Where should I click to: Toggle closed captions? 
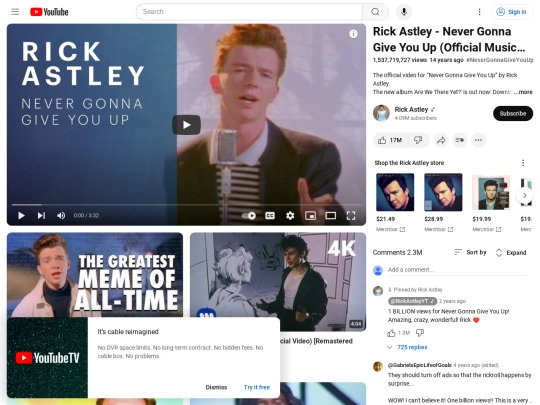tap(270, 216)
